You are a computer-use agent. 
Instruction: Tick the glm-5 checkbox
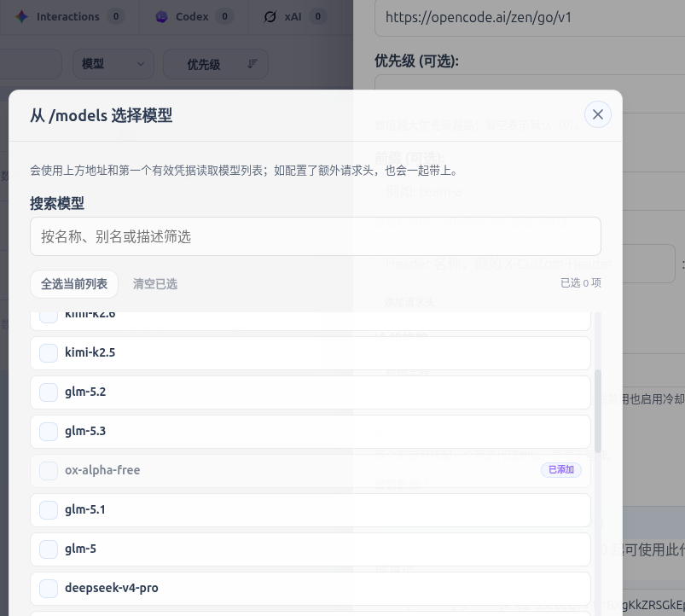[x=49, y=549]
